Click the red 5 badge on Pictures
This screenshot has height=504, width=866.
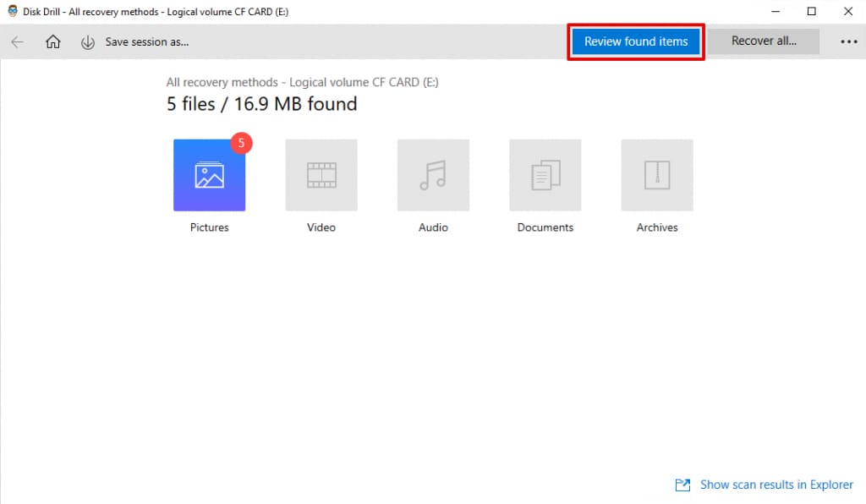(241, 143)
